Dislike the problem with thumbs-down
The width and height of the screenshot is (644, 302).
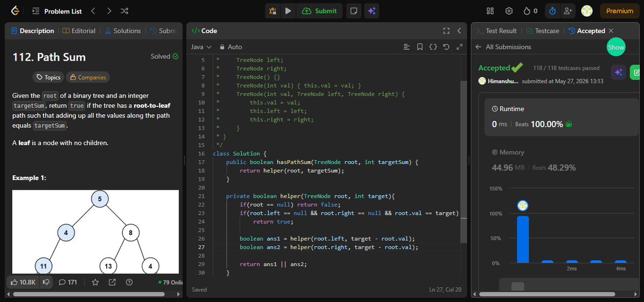(46, 282)
